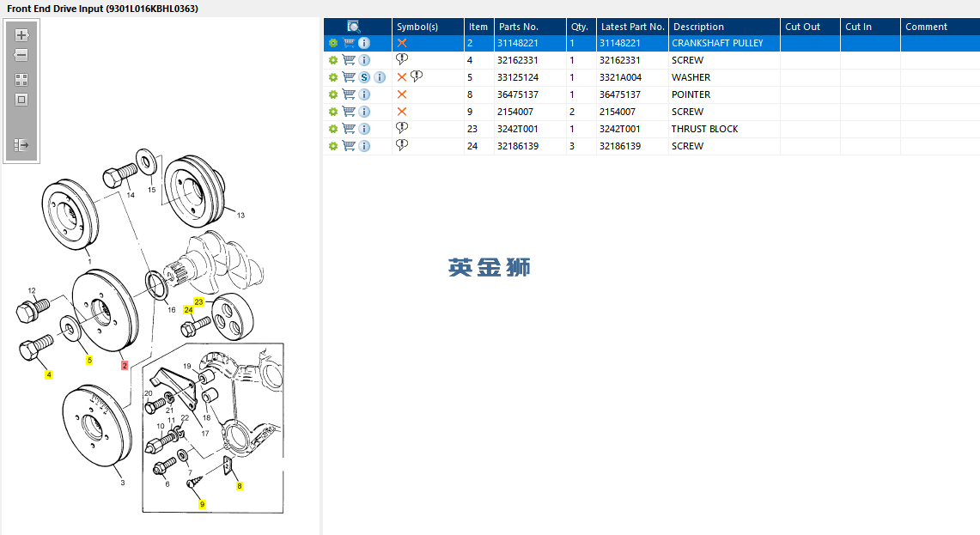Image resolution: width=980 pixels, height=535 pixels.
Task: Click gear icon for part 32186139
Action: (333, 146)
